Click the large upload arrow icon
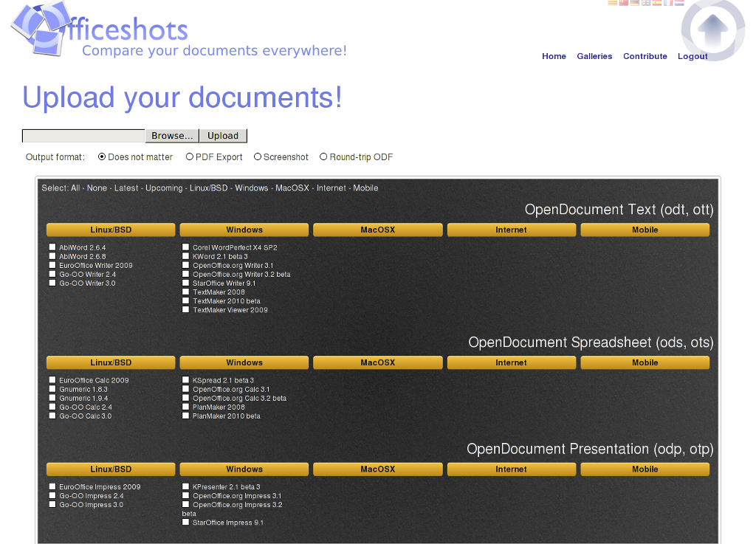756x544 pixels. coord(712,31)
